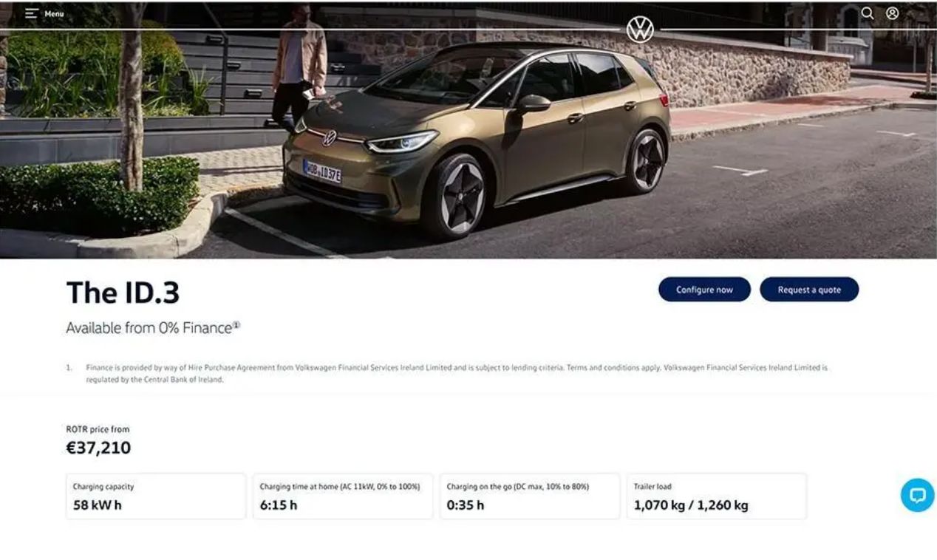Click the ROTR price €37,210
The height and width of the screenshot is (560, 937).
click(x=98, y=448)
